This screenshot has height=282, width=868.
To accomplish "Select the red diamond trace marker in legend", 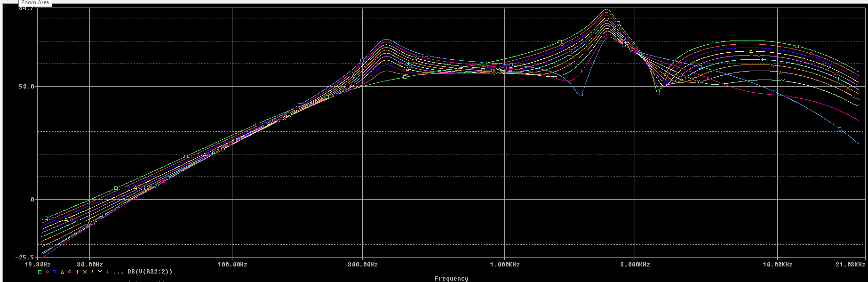I will click(48, 272).
